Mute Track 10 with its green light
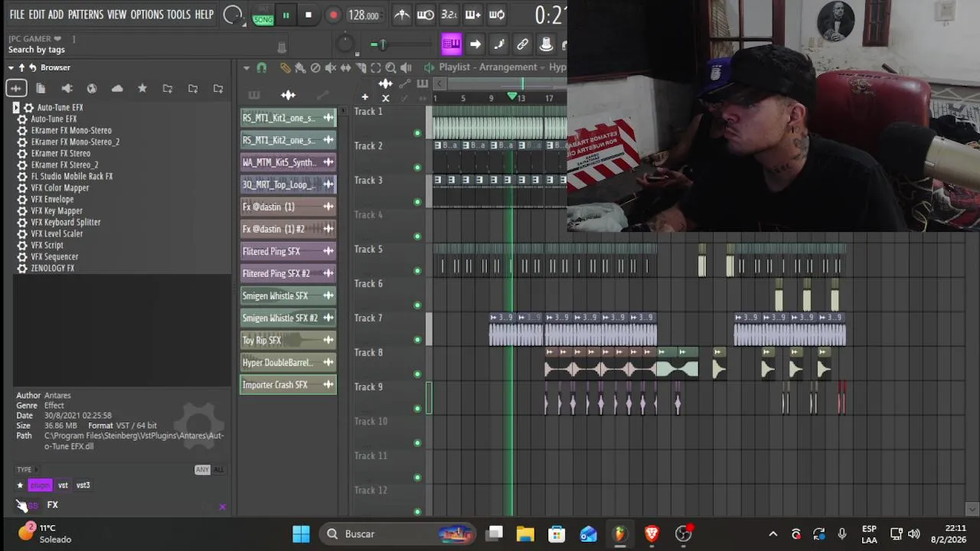Screen dimensions: 980x551 pyautogui.click(x=417, y=443)
